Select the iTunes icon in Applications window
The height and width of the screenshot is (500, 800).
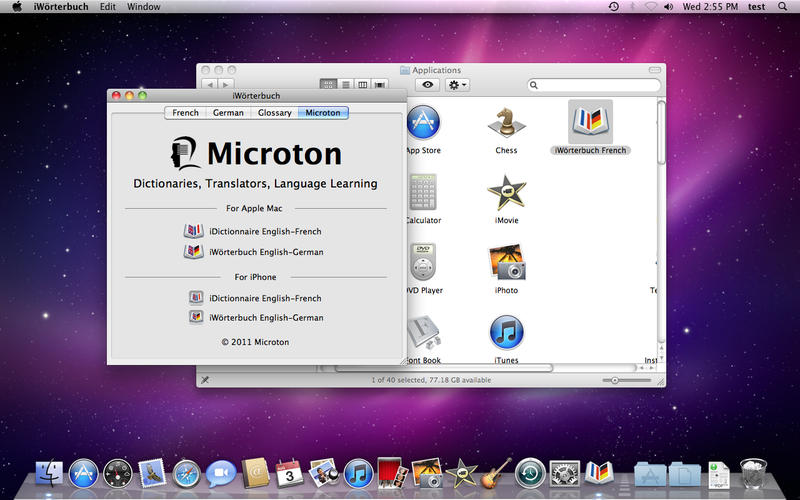pos(506,332)
